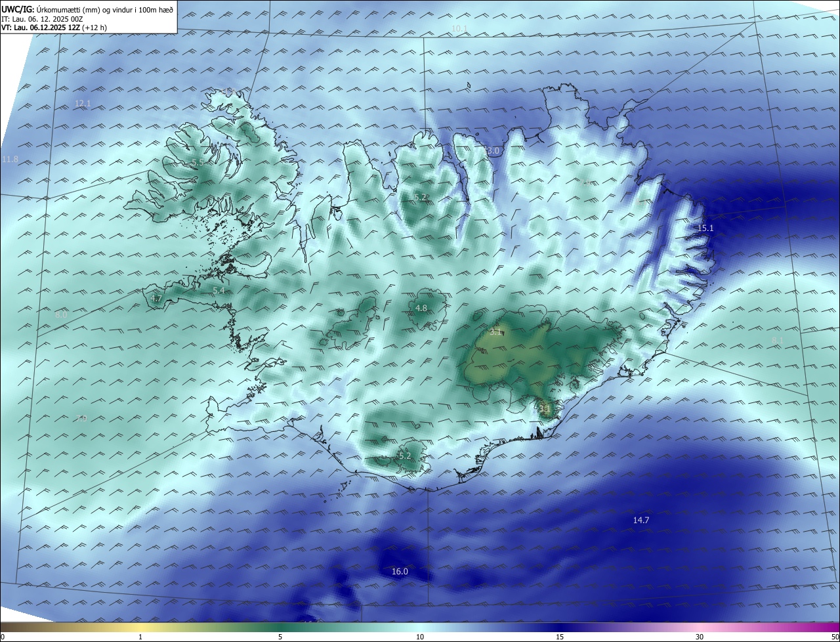
Task: Click the 4.8 value label on the map
Action: coord(421,308)
